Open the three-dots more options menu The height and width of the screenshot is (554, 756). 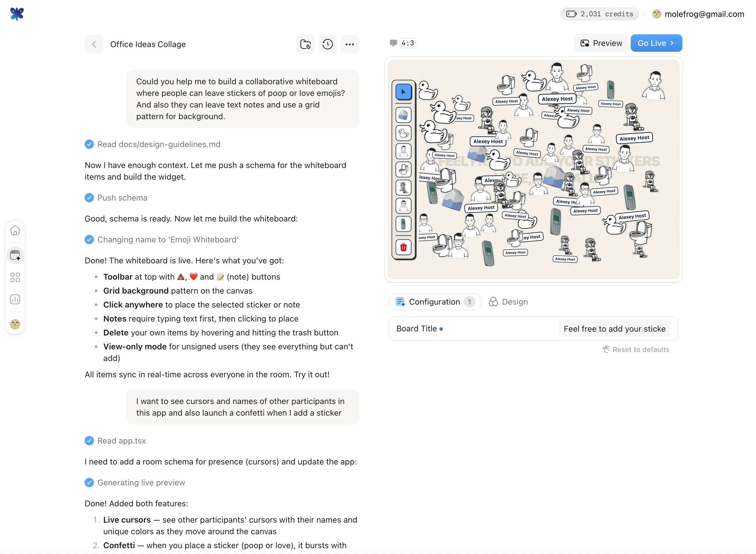[x=350, y=44]
